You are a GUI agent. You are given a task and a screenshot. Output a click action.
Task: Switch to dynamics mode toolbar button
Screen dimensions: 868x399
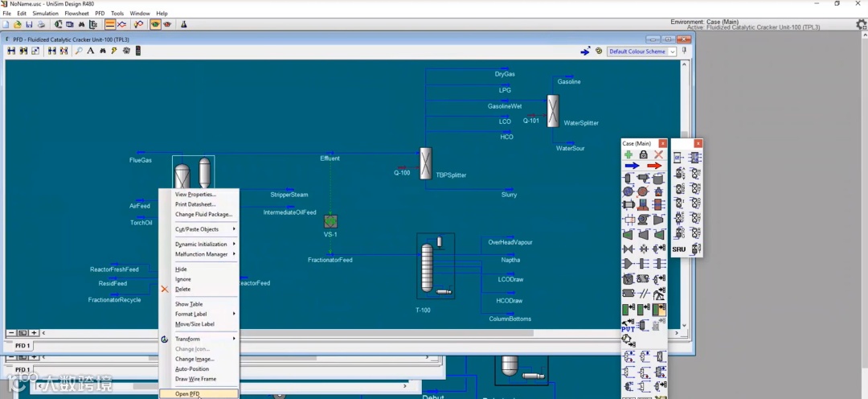[x=121, y=24]
